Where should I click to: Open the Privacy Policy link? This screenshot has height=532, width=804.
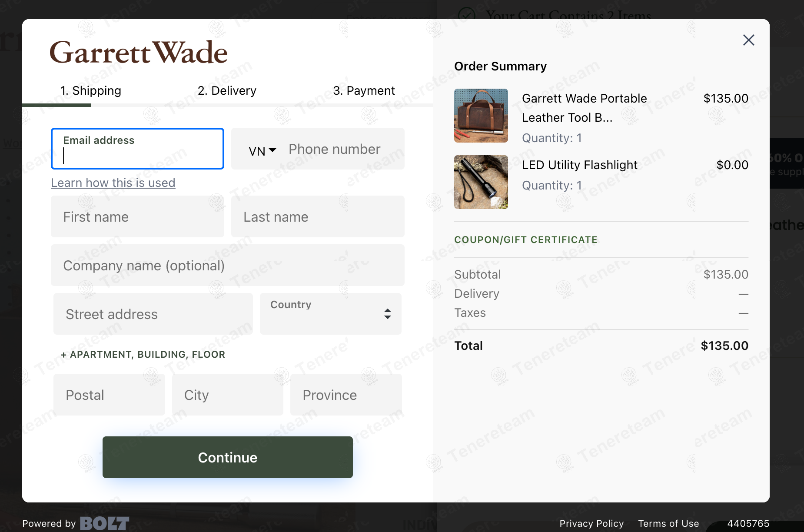(591, 523)
